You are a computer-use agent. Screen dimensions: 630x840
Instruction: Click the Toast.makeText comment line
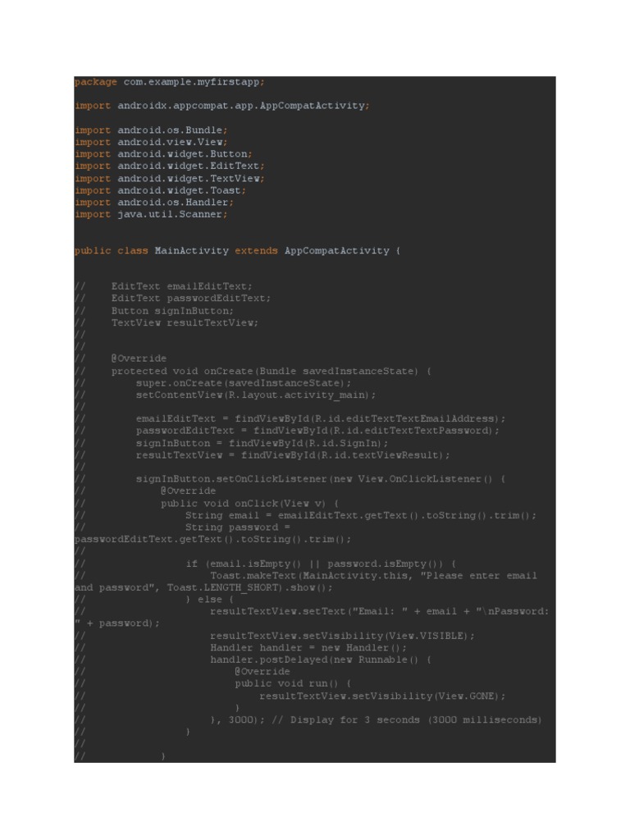(x=306, y=582)
